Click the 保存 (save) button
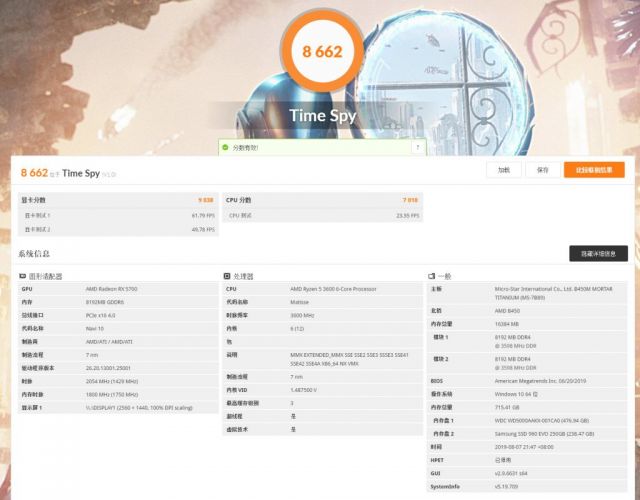 [x=542, y=170]
